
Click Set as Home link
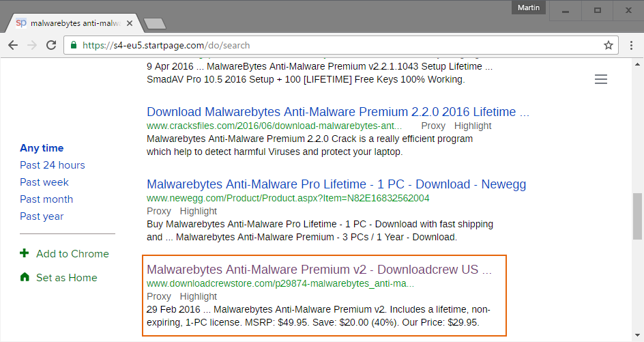coord(67,277)
